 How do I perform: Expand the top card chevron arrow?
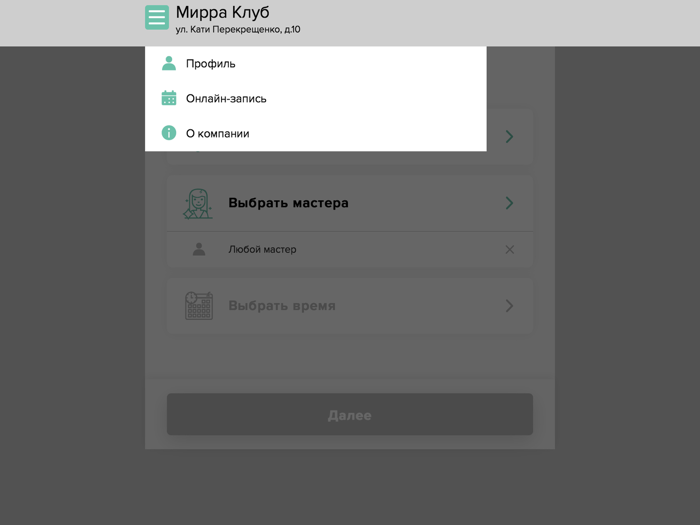[509, 137]
